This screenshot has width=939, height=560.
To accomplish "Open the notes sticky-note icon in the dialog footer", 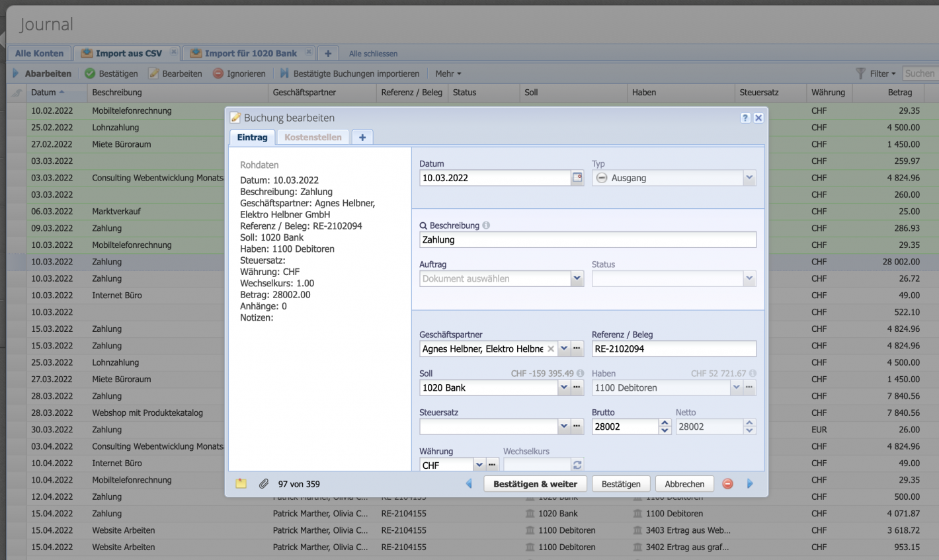I will pos(241,483).
